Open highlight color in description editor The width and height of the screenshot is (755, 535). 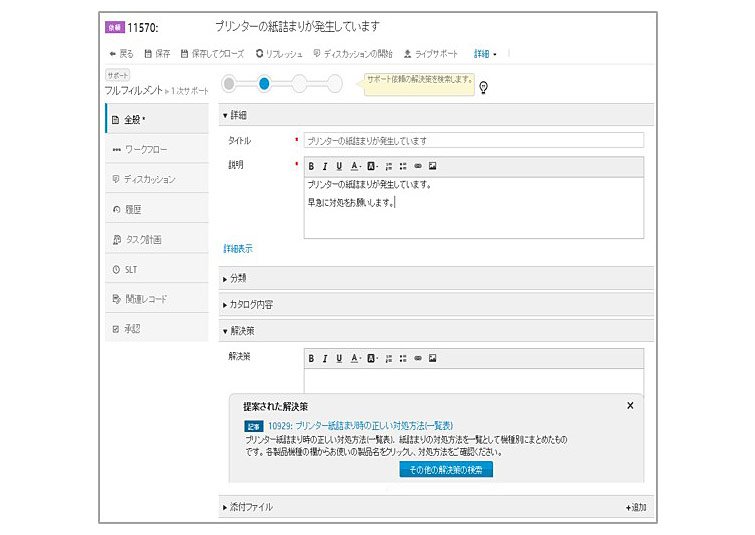point(372,166)
